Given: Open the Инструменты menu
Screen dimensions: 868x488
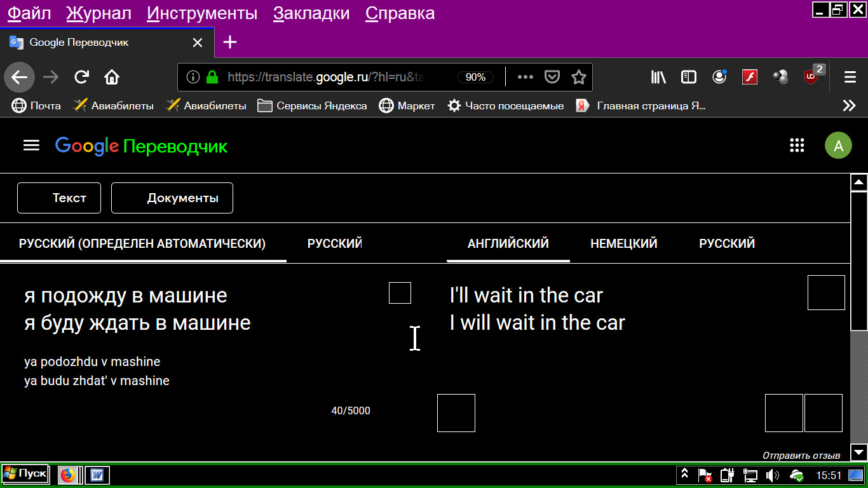Looking at the screenshot, I should click(x=202, y=13).
